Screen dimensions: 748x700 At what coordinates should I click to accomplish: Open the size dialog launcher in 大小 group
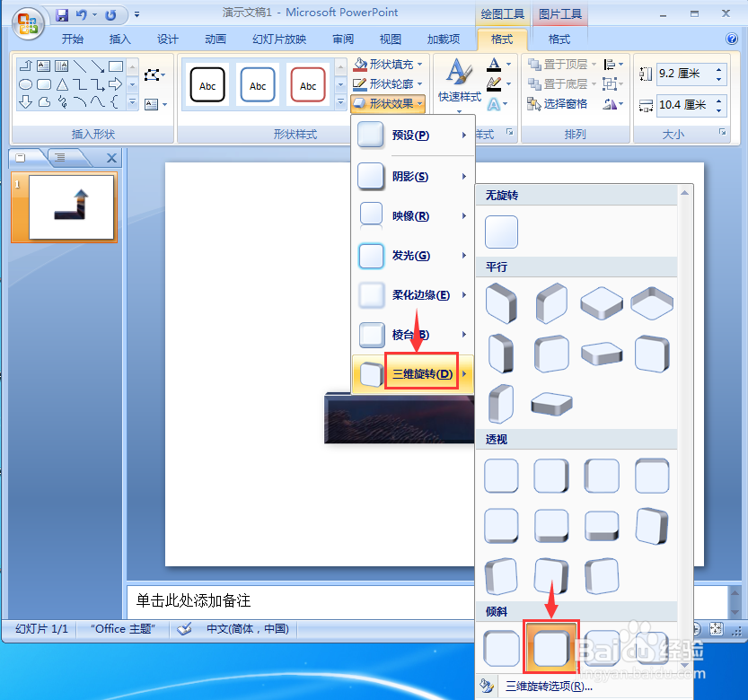[722, 132]
